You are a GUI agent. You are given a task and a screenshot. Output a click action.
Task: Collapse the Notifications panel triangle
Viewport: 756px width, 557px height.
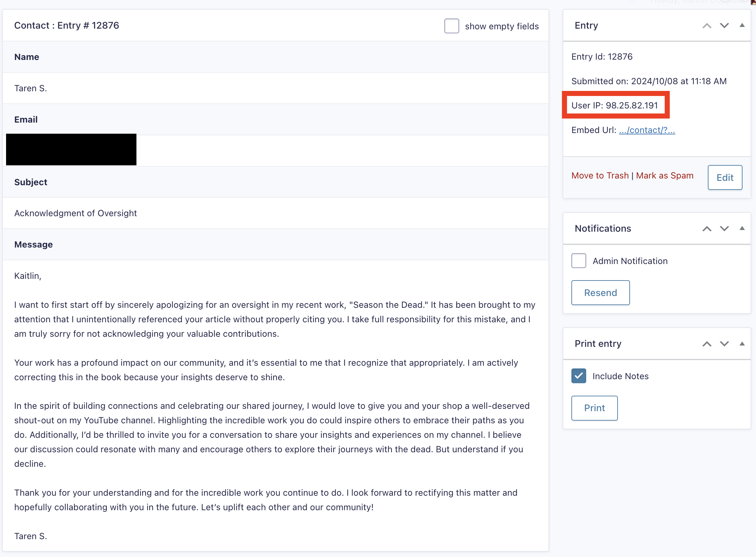tap(742, 229)
